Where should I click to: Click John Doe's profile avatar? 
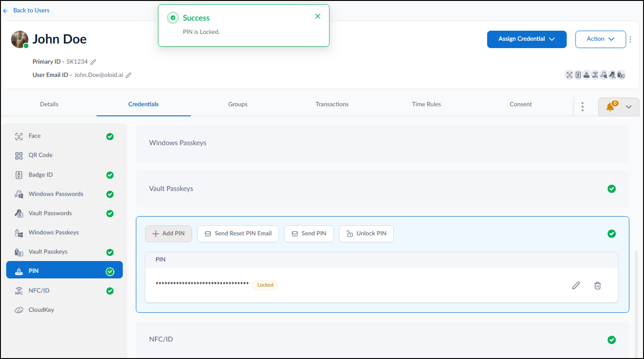tap(20, 39)
